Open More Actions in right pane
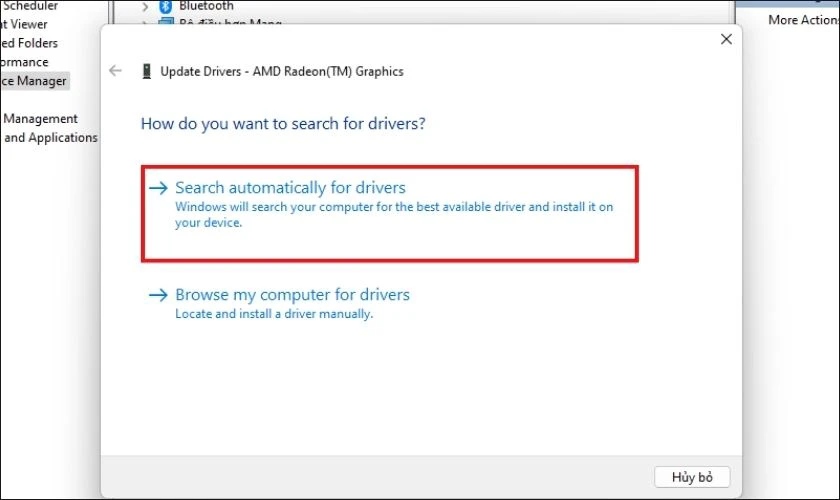840x500 pixels. point(804,20)
